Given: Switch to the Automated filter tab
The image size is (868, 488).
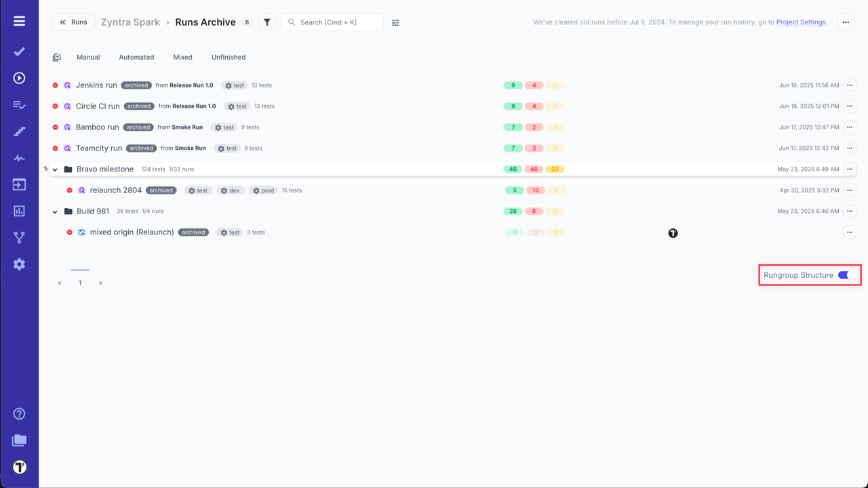Looking at the screenshot, I should pyautogui.click(x=136, y=57).
